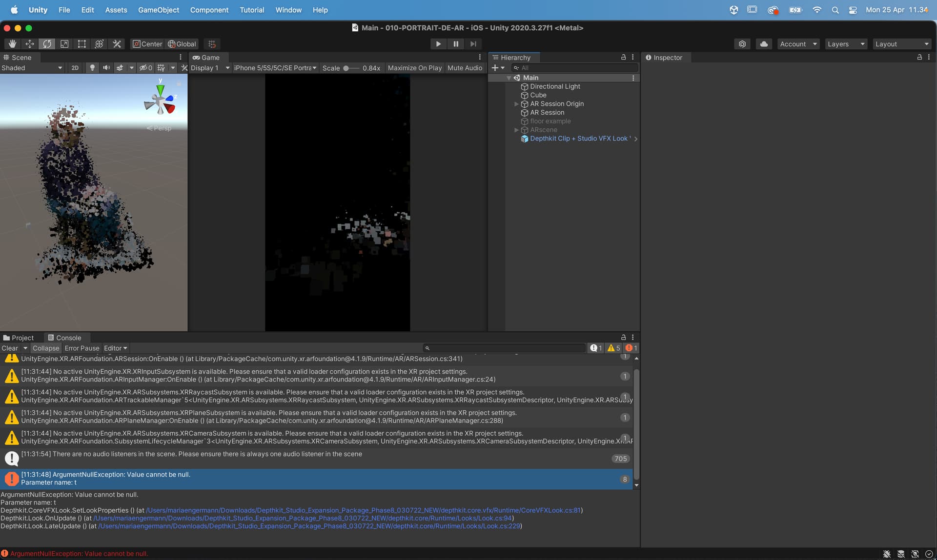Viewport: 937px width, 560px height.
Task: Switch to the Project tab
Action: tap(19, 338)
